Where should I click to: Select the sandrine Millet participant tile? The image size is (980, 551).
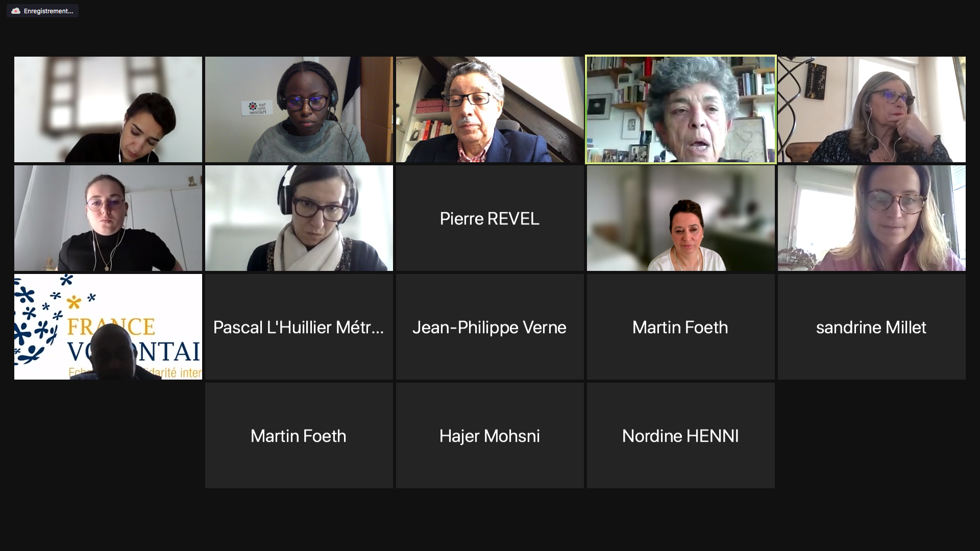point(871,327)
